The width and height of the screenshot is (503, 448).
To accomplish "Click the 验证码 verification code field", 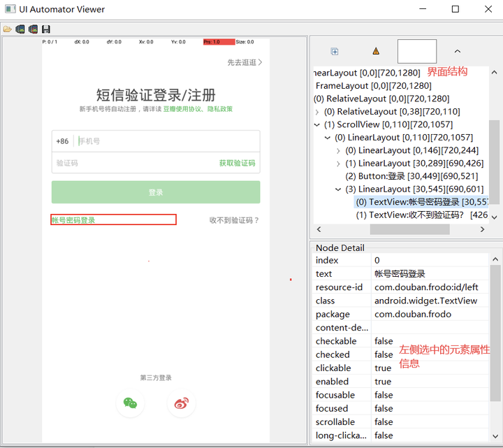I will [135, 163].
